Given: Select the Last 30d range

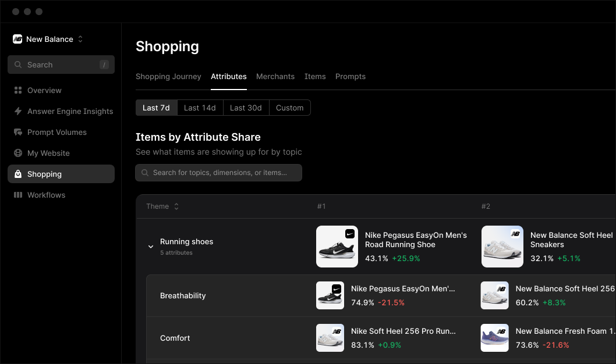Looking at the screenshot, I should click(246, 108).
